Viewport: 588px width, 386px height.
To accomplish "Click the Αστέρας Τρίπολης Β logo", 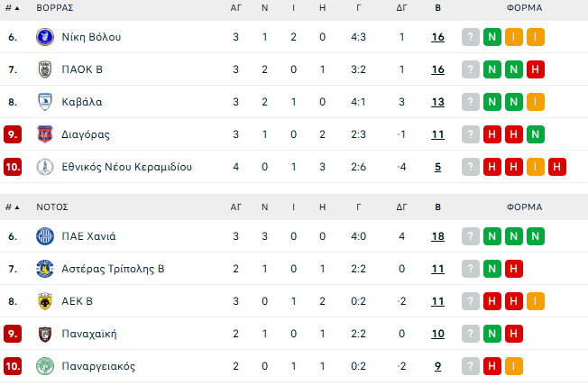I will [45, 269].
